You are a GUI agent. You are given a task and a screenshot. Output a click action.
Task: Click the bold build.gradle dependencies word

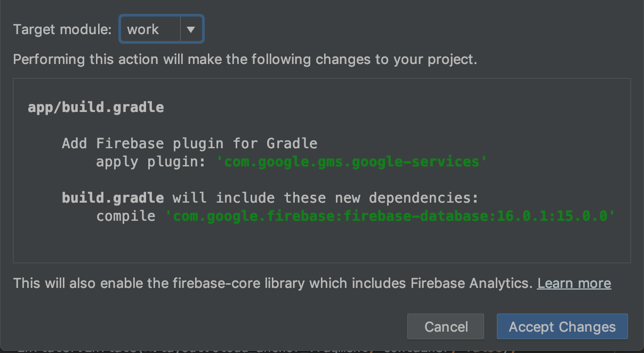coord(112,198)
